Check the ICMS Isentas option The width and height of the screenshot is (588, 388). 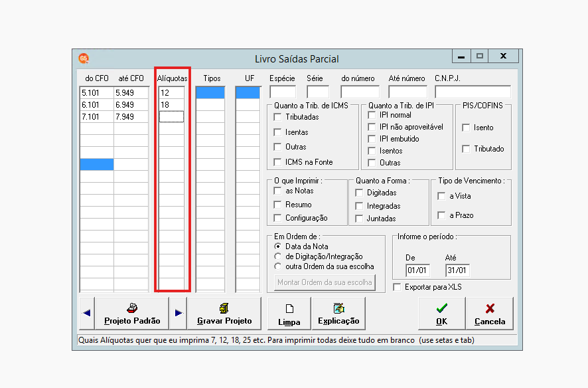tap(278, 132)
